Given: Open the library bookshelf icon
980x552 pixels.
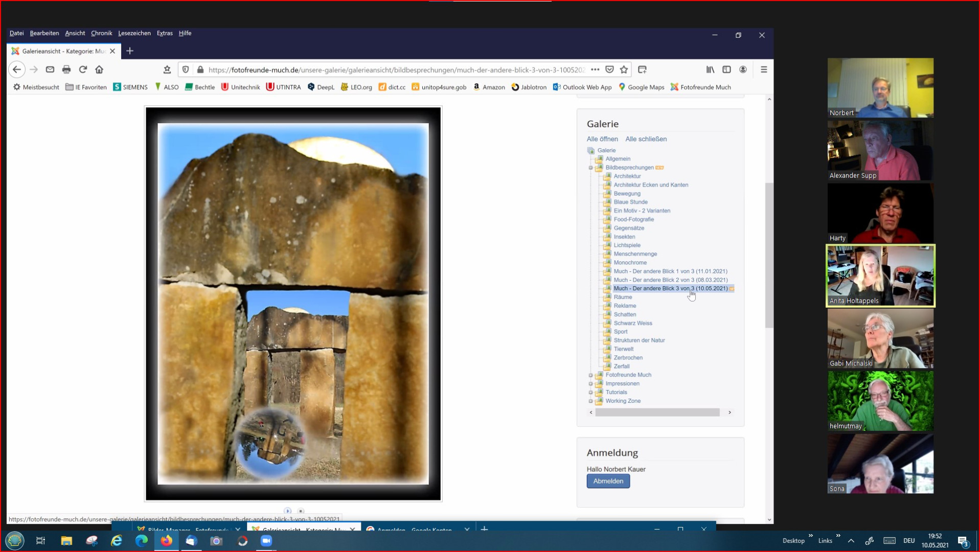Looking at the screenshot, I should [x=710, y=70].
